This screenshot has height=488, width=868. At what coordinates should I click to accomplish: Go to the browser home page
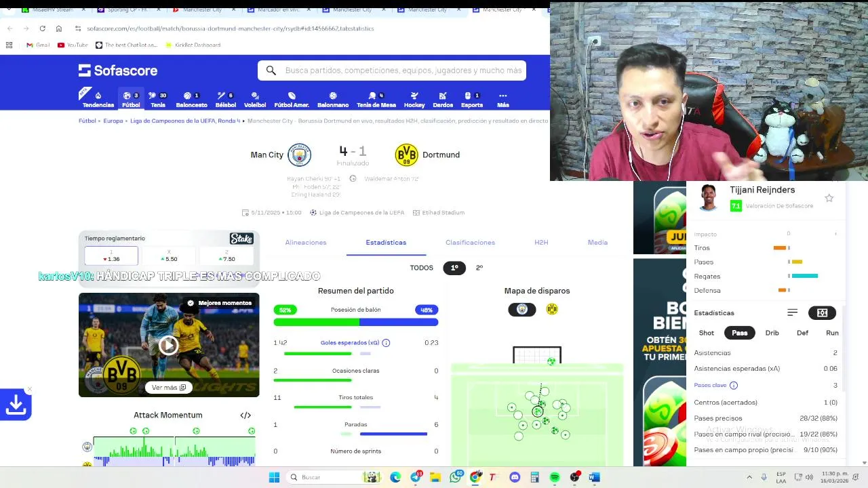click(x=59, y=28)
